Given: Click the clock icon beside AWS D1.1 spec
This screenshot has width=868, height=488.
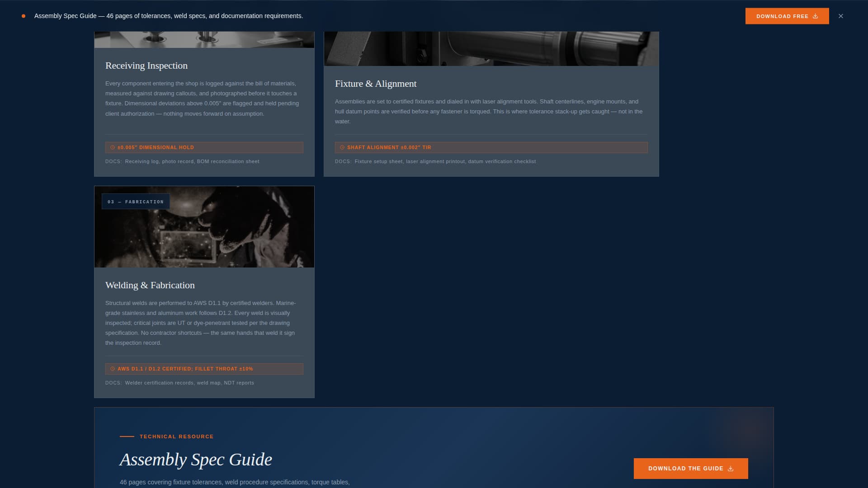Looking at the screenshot, I should [113, 369].
